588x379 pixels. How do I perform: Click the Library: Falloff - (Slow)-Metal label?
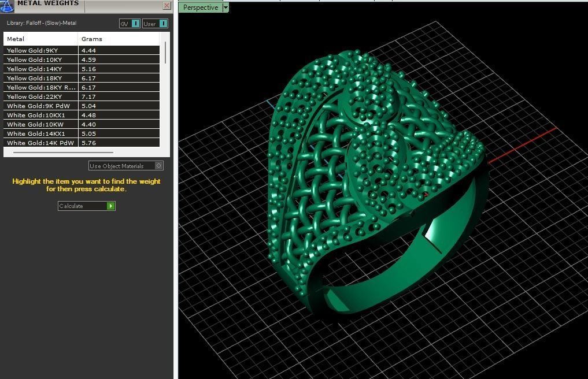coord(42,23)
